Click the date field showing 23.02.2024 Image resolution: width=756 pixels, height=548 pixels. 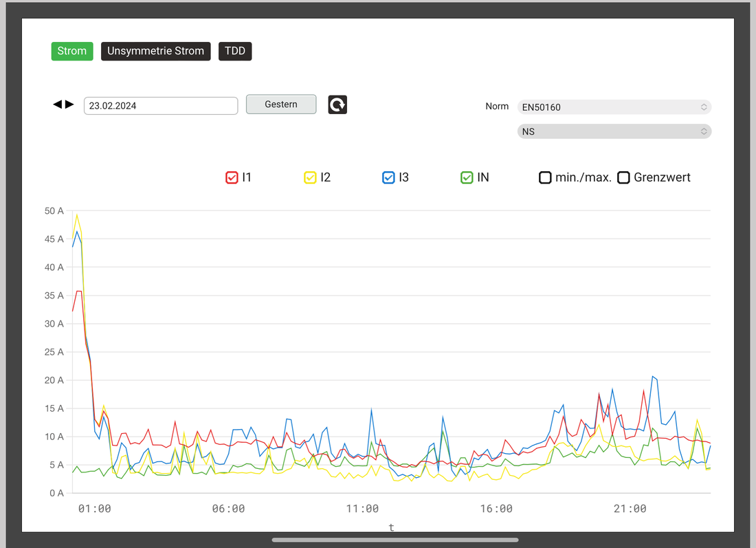161,106
